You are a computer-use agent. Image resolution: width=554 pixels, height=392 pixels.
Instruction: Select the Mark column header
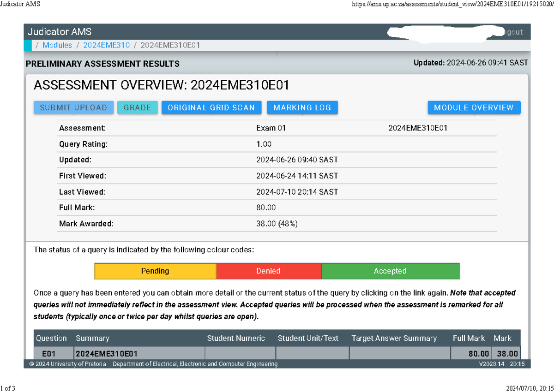coord(503,338)
